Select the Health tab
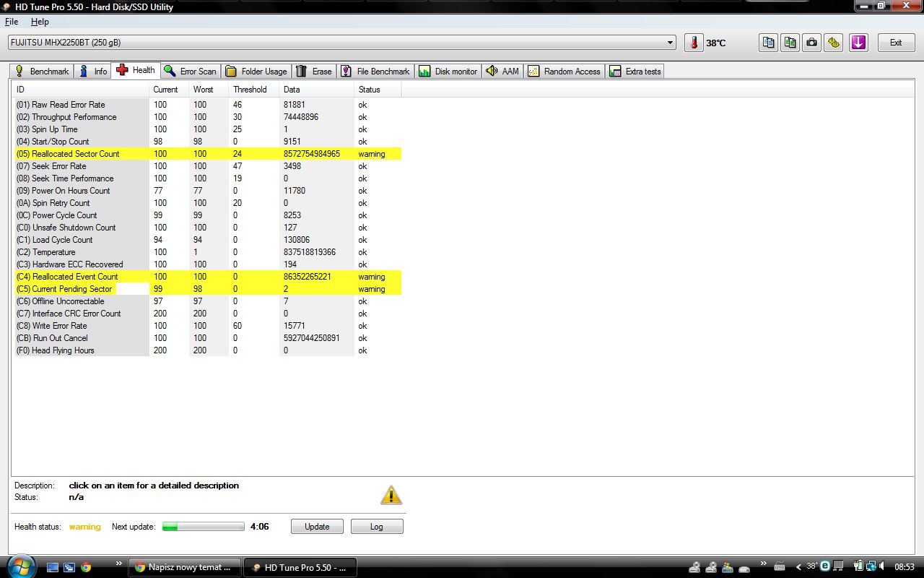 136,70
